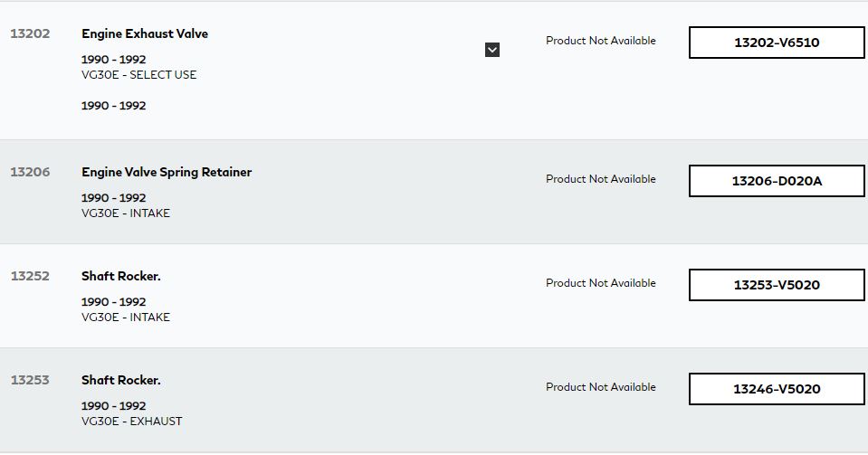The image size is (868, 455).
Task: Open Engine Valve Spring Retainer title
Action: point(167,172)
